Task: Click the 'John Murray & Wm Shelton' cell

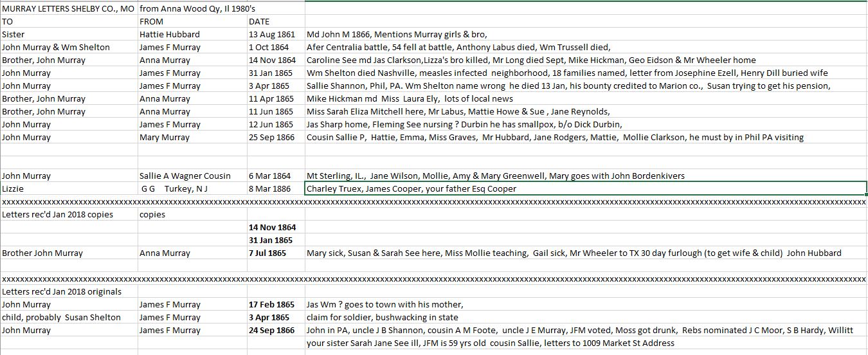Action: [x=68, y=48]
